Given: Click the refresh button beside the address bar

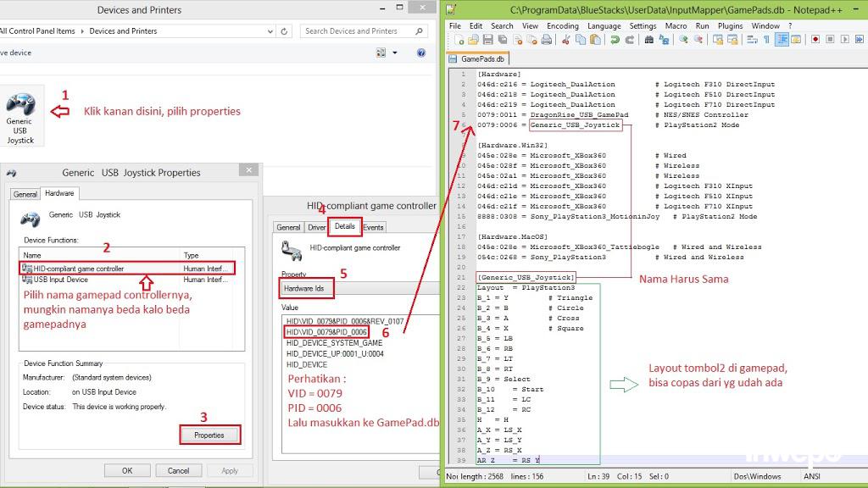Looking at the screenshot, I should (284, 31).
